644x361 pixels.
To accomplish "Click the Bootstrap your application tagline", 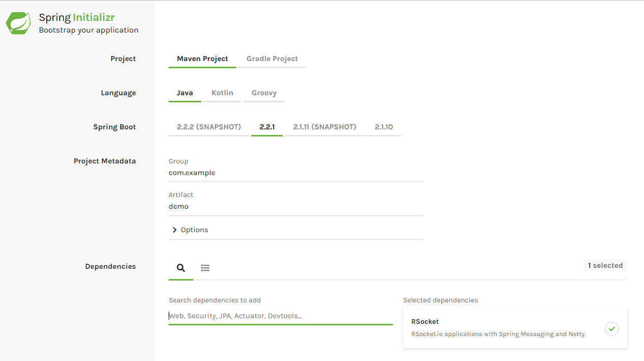I will (x=89, y=30).
